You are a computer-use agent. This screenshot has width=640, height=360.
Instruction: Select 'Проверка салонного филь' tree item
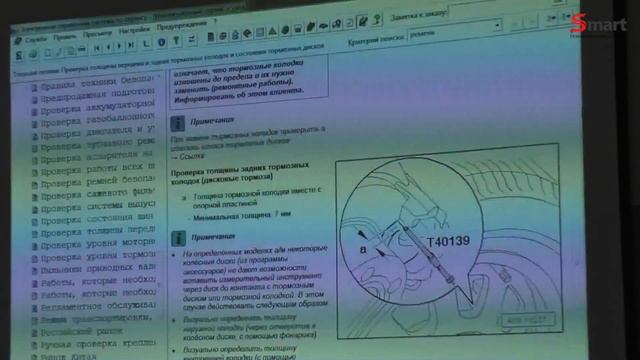point(93,194)
